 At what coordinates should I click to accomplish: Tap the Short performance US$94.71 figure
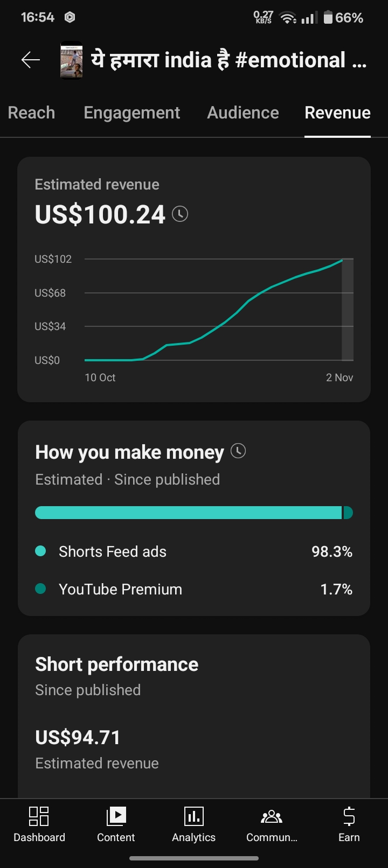(78, 737)
